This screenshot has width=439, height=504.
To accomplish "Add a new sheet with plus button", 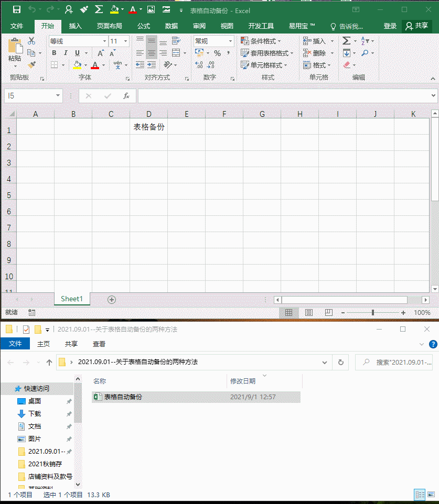I will 111,300.
